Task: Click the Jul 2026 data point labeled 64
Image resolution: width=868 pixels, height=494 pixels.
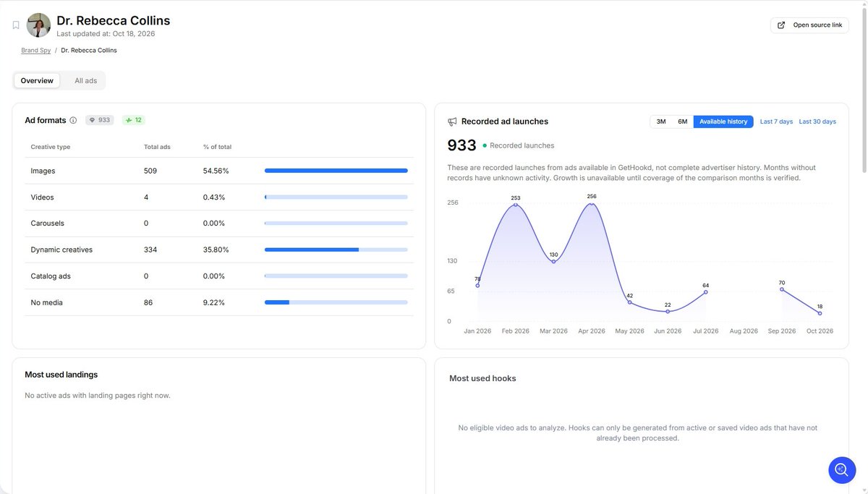Action: 706,292
